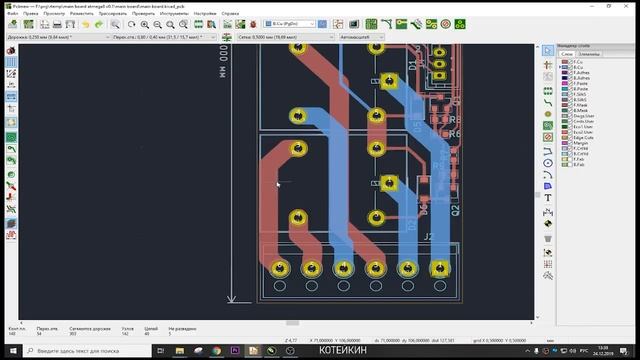Toggle F.Paste layer visibility checkbox
The image size is (640, 360).
571,84
